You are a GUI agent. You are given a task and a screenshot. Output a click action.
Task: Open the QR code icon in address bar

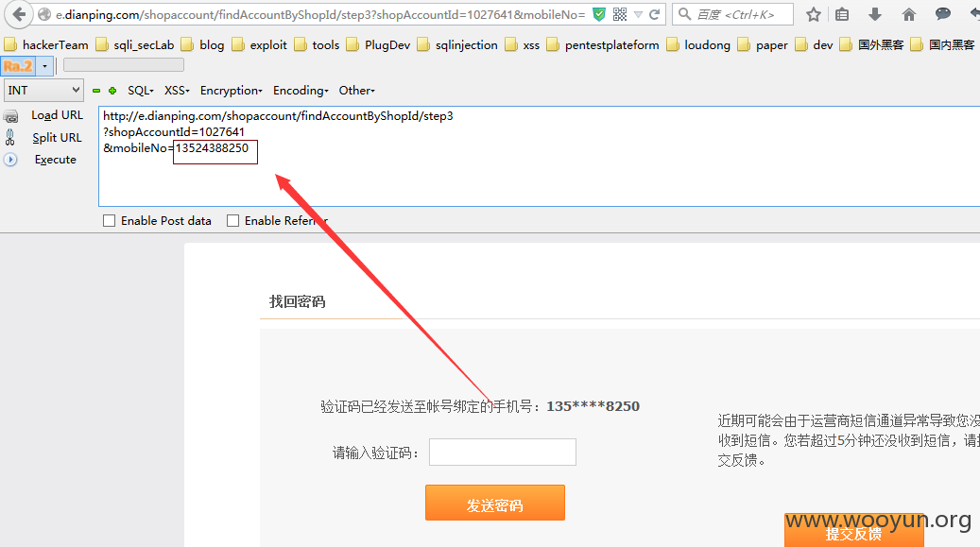tap(620, 14)
